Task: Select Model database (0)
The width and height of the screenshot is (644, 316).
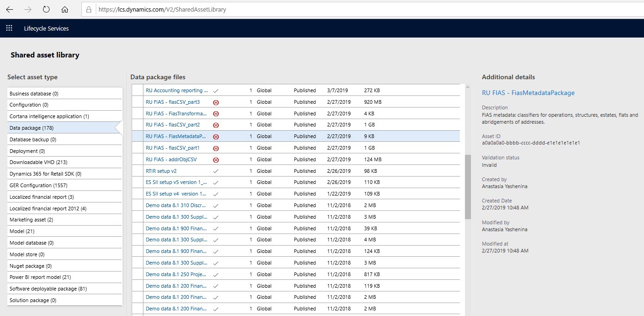Action: 65,243
